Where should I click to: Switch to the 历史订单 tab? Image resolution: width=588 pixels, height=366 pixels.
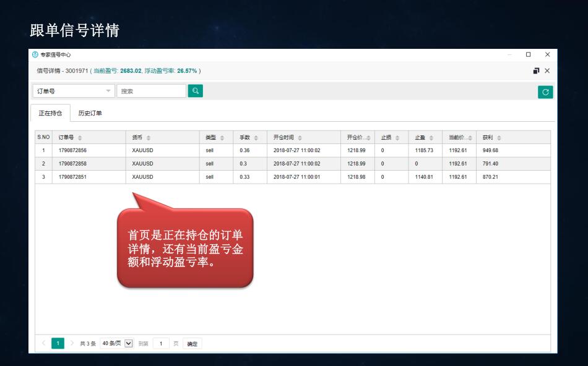(x=90, y=113)
